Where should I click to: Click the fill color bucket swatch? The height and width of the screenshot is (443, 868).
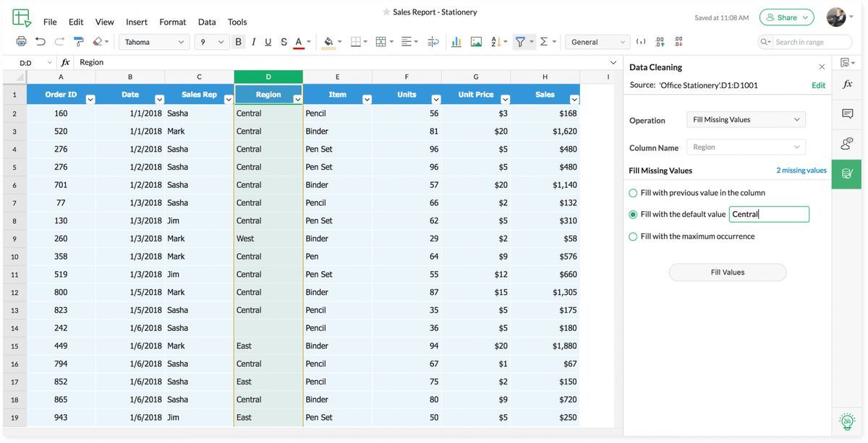click(328, 42)
